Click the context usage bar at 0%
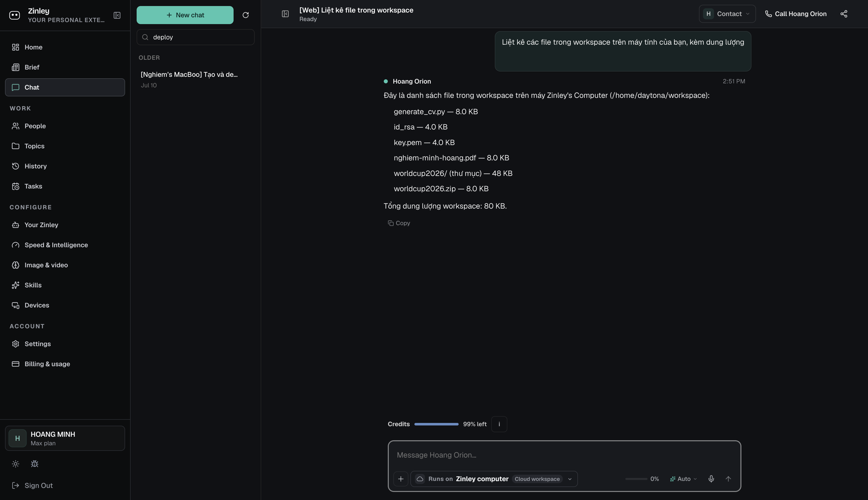The height and width of the screenshot is (500, 868). (x=636, y=479)
